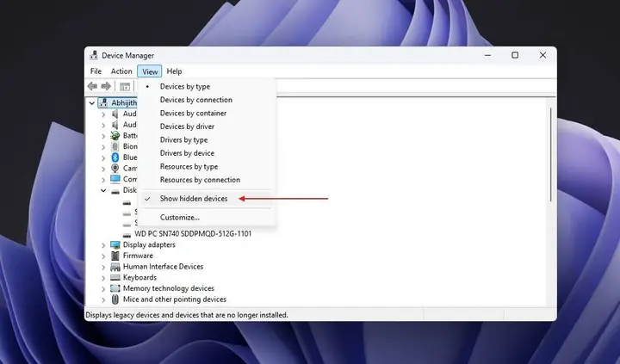
Task: Close the open View menu
Action: click(150, 71)
